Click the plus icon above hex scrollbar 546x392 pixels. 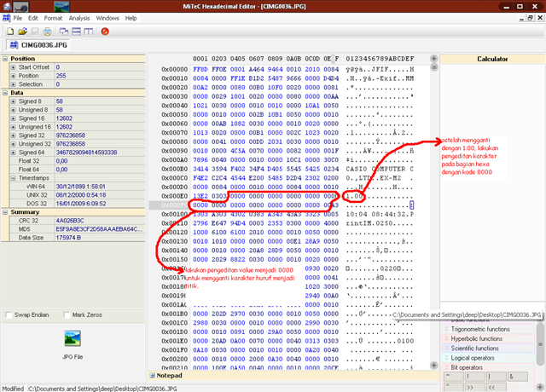(434, 59)
